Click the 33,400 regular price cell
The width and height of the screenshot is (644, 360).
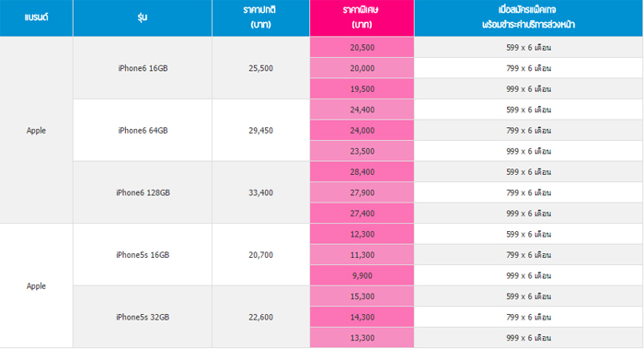pyautogui.click(x=260, y=192)
